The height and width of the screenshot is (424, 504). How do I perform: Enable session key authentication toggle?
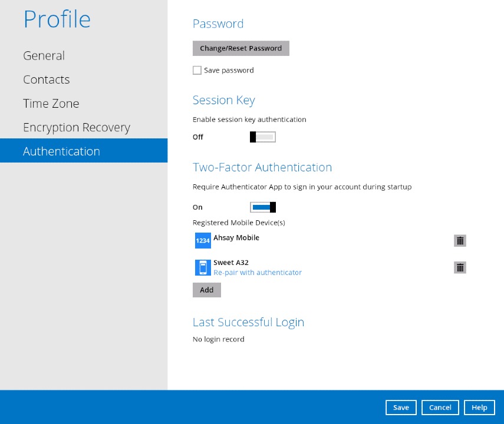pos(263,137)
